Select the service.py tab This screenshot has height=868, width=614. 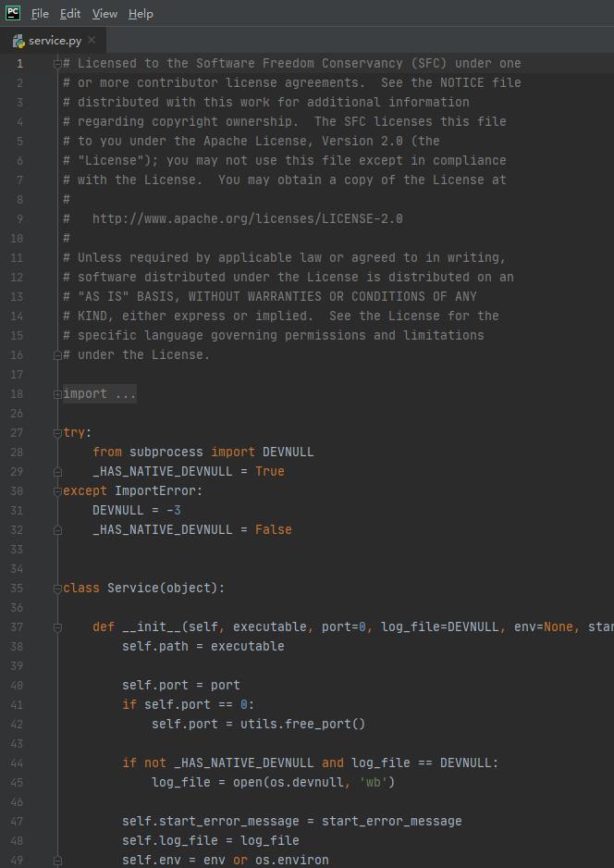(55, 41)
